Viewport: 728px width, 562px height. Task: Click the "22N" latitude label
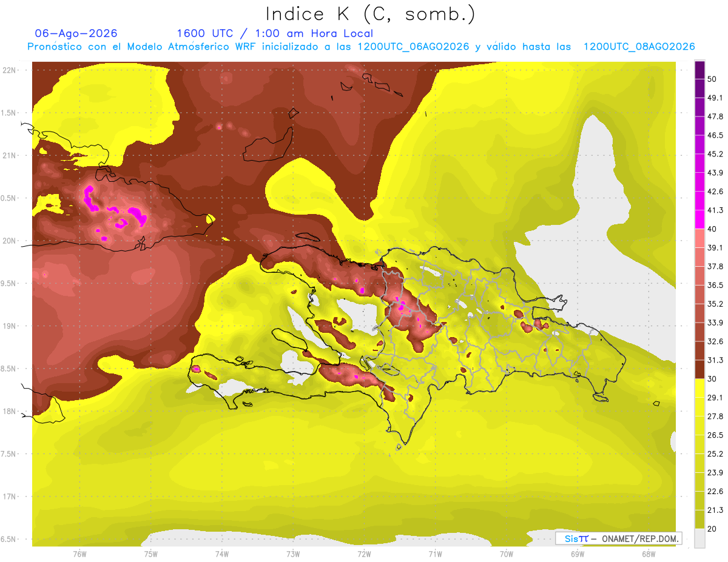[10, 70]
